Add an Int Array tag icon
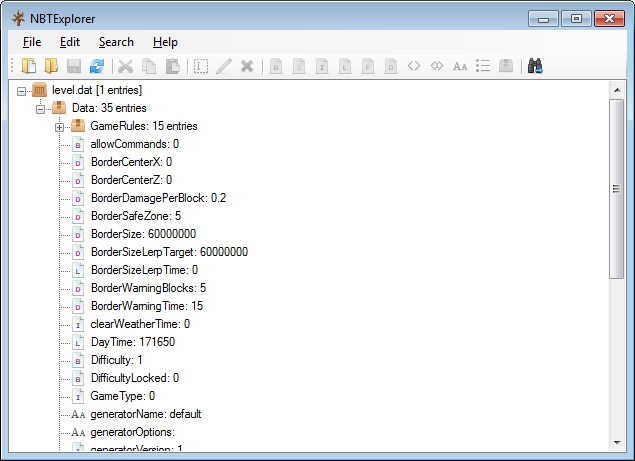This screenshot has width=635, height=461. click(x=437, y=66)
